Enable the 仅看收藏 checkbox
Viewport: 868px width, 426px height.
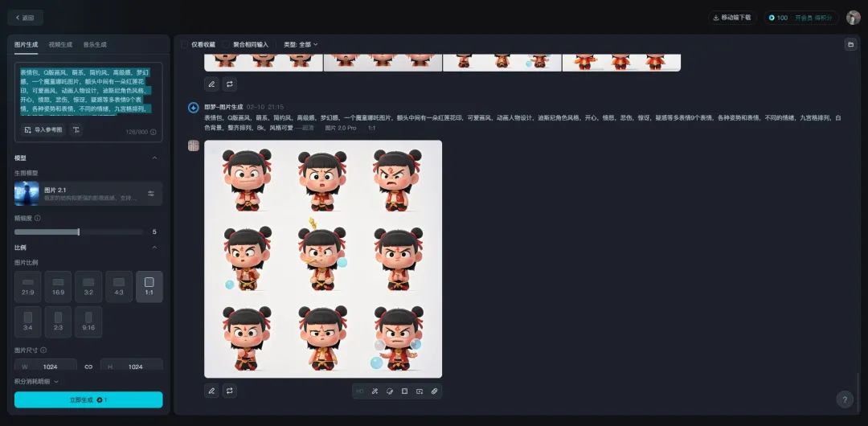point(185,44)
